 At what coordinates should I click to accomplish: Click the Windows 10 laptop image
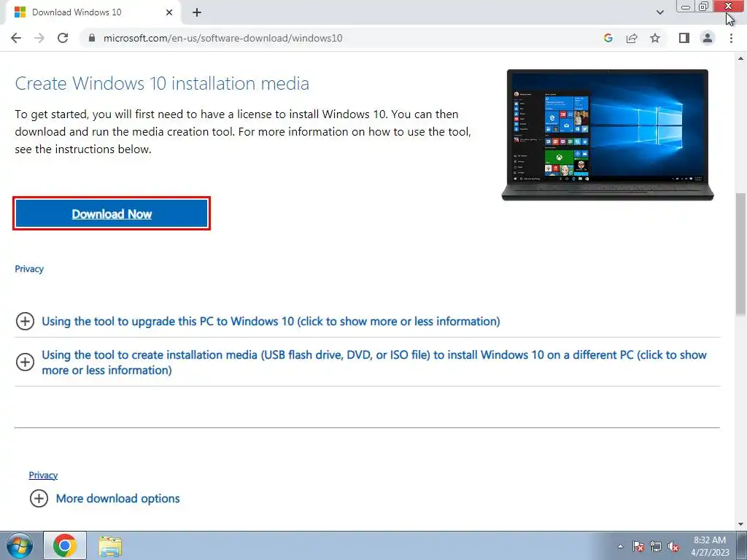tap(608, 135)
